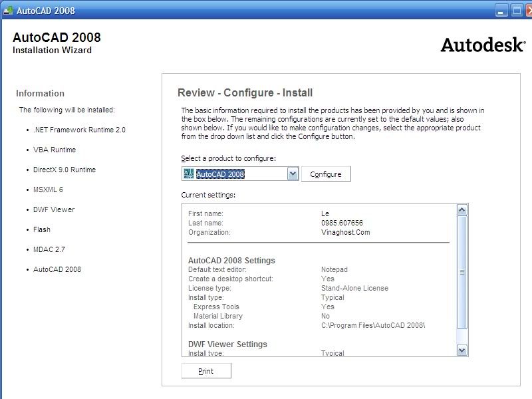Viewport: 532px width, 399px height.
Task: Click the settings list scroll up arrow
Action: click(462, 210)
